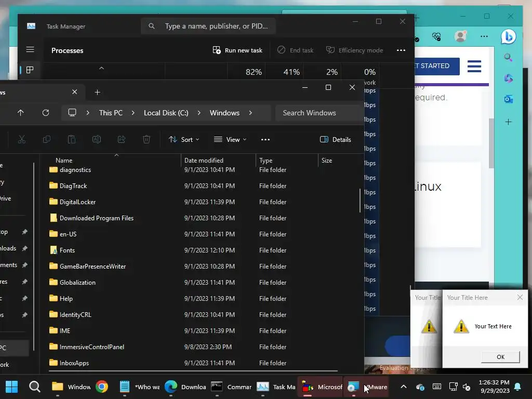Expand chevron after Local Disk (C:)
The width and height of the screenshot is (532, 399).
pos(199,113)
